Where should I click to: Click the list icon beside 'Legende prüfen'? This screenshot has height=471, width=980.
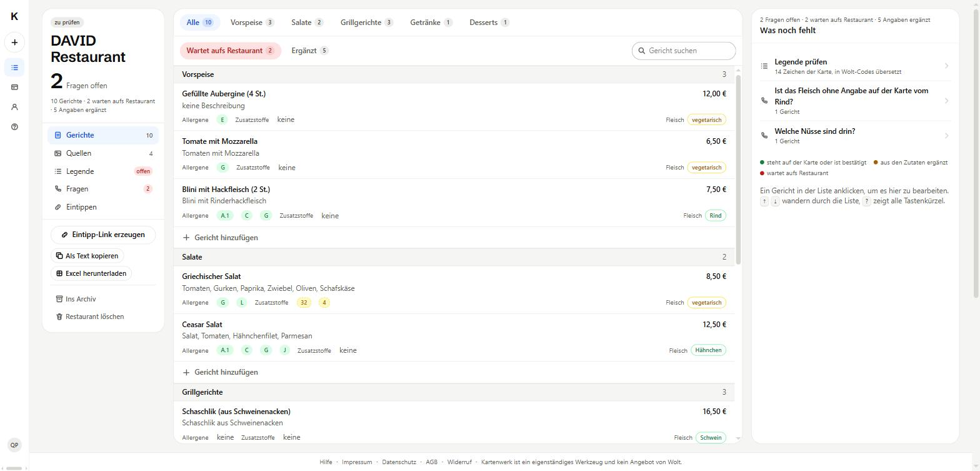point(764,66)
